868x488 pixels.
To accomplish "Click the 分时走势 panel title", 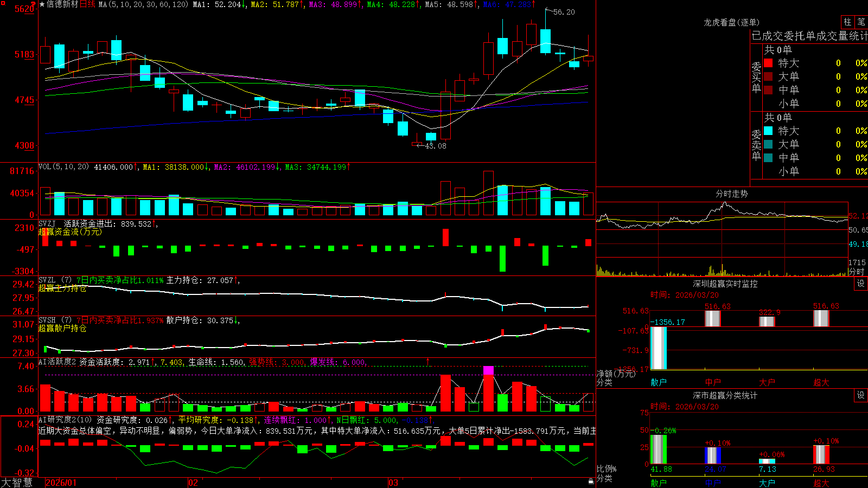I will coord(731,194).
